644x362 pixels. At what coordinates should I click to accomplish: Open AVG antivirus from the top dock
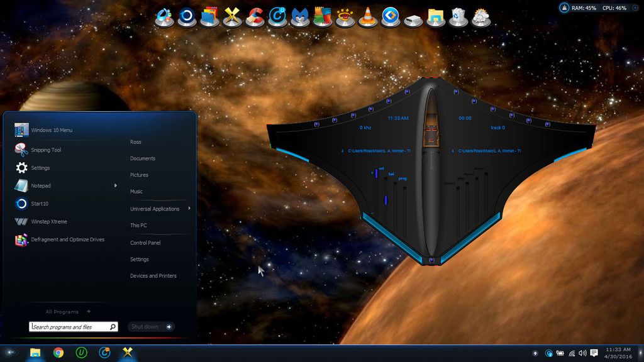point(323,17)
